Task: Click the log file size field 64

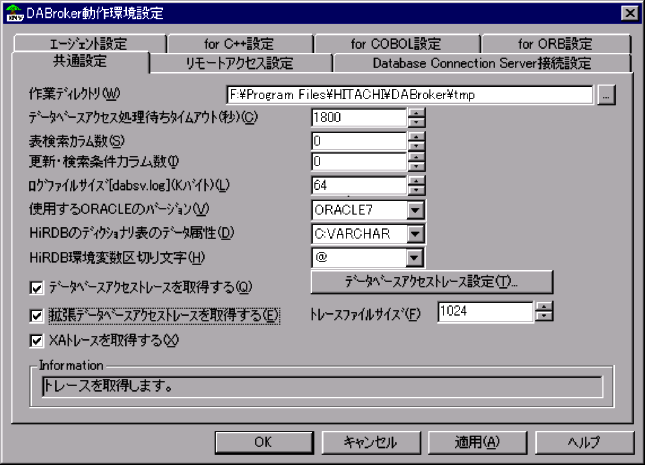Action: pos(359,185)
